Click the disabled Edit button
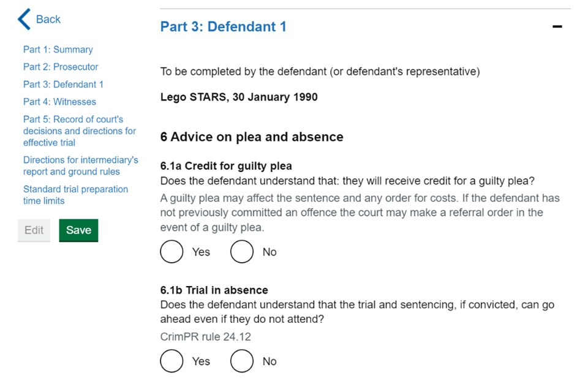The height and width of the screenshot is (392, 588). pos(34,230)
